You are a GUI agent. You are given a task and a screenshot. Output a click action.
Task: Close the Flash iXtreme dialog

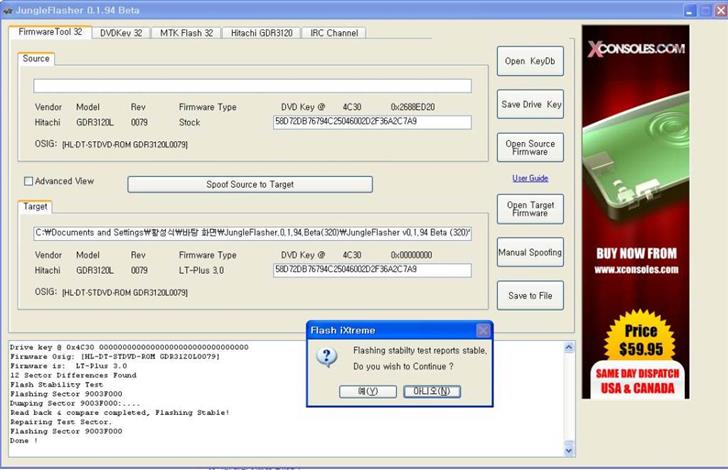click(483, 330)
